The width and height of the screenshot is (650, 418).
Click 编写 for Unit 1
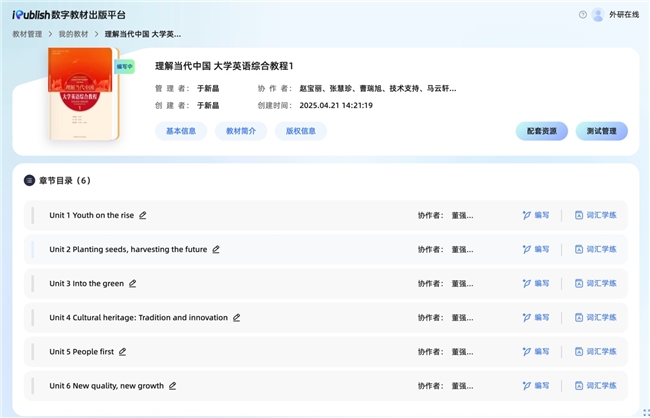(x=536, y=215)
